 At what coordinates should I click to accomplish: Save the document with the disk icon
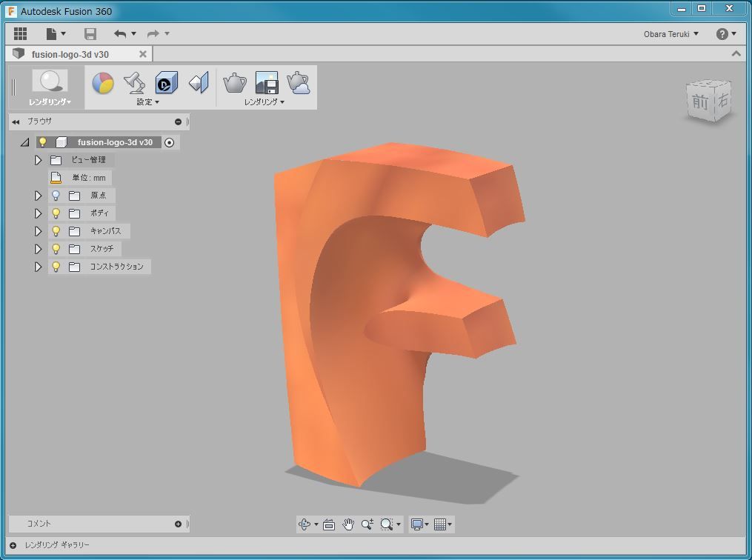tap(90, 33)
